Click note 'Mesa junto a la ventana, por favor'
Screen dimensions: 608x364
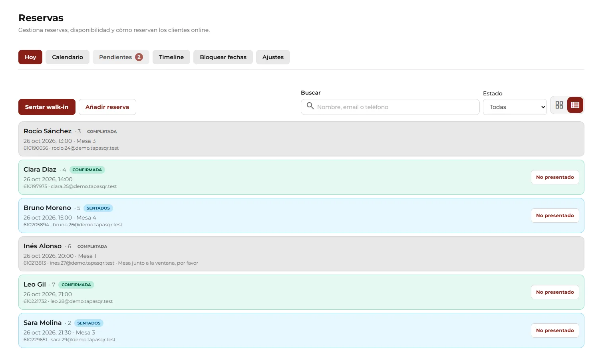tap(158, 263)
